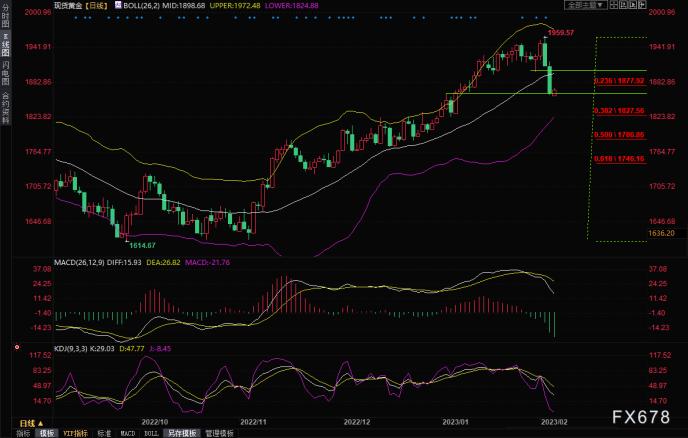Choose the MACD template button
Image resolution: width=688 pixels, height=438 pixels.
pos(128,434)
